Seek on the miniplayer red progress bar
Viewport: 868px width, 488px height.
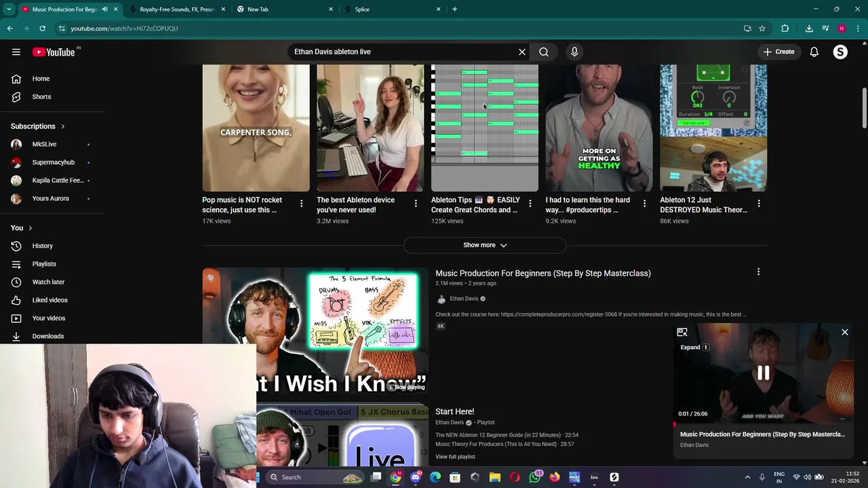point(763,425)
